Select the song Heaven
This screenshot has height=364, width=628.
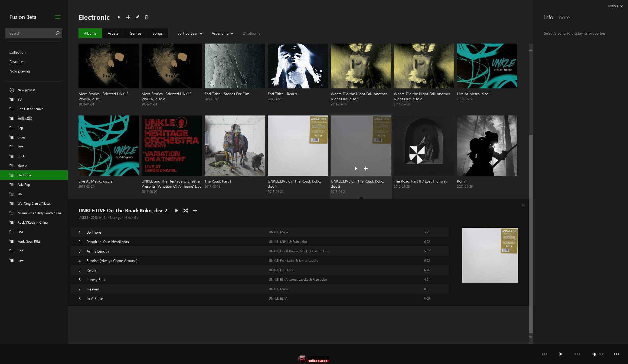[260, 289]
